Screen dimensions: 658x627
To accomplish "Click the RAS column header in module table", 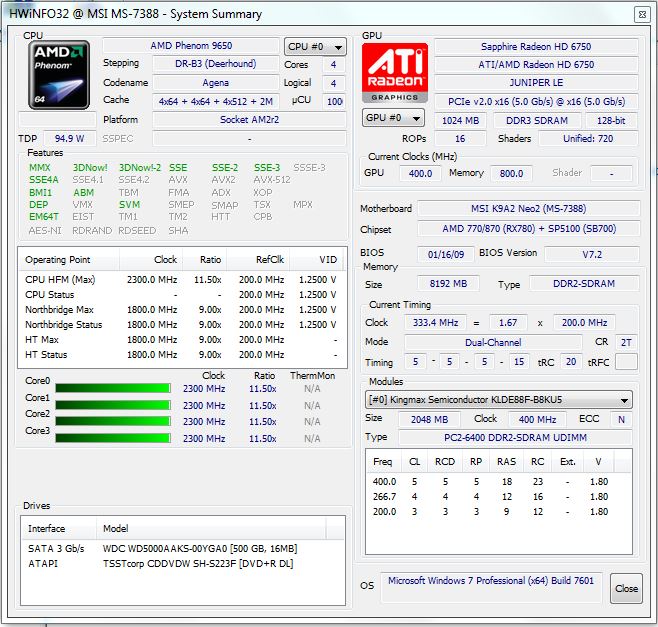I will pos(507,462).
